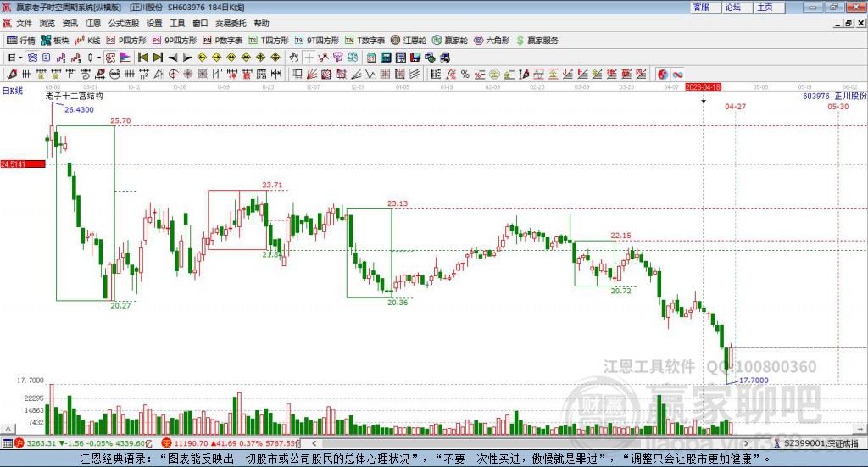Open the 9T四方形 tool
868x467 pixels.
tap(317, 41)
